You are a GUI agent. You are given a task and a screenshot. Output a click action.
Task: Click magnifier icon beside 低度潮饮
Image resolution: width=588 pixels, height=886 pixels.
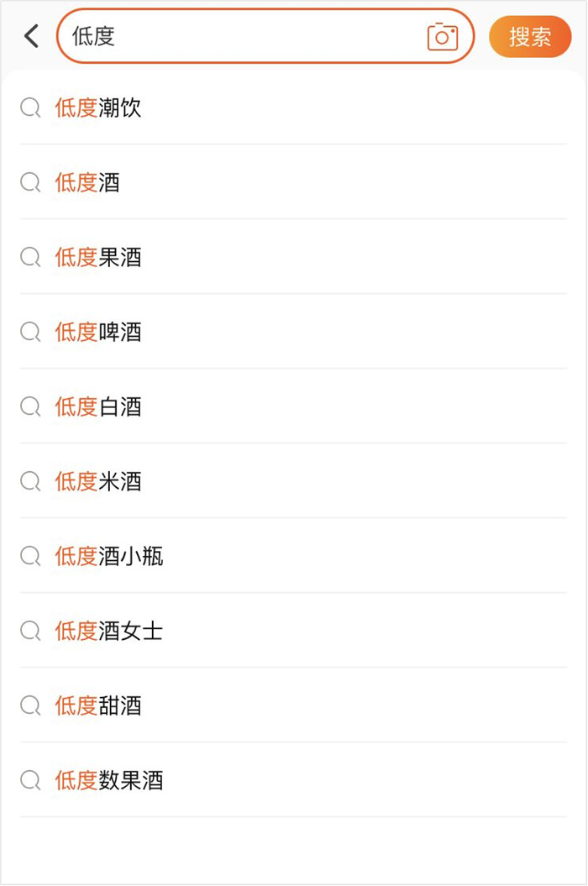pyautogui.click(x=30, y=107)
